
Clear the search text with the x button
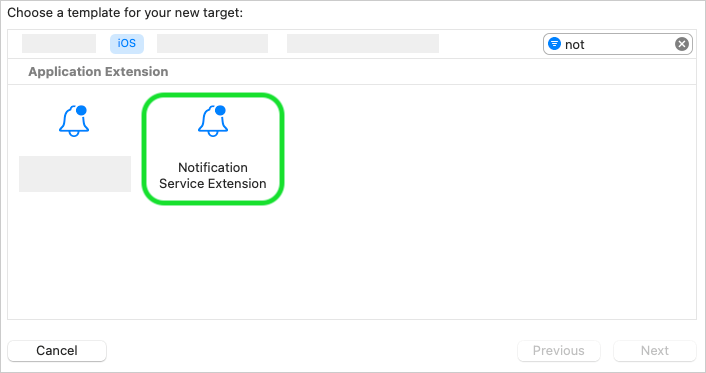coord(682,44)
